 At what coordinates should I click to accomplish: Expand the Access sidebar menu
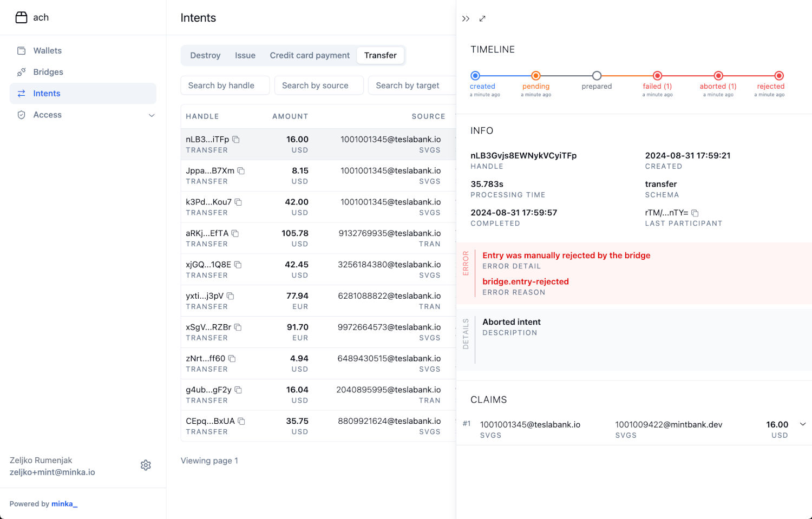(x=152, y=115)
